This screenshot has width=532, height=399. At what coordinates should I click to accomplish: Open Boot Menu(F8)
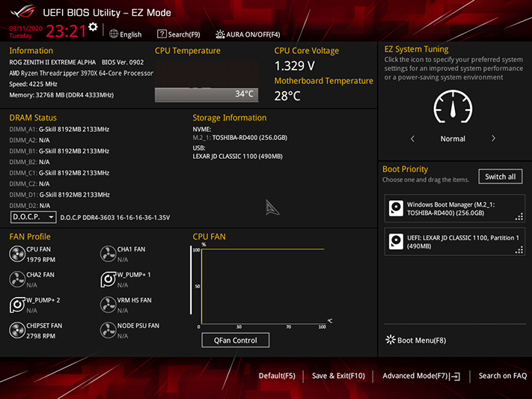pos(416,340)
